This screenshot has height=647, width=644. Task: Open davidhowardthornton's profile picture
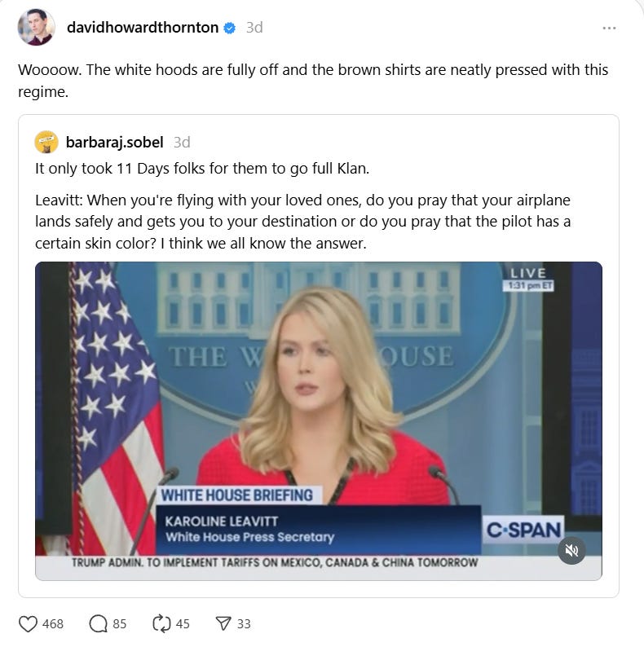(37, 27)
